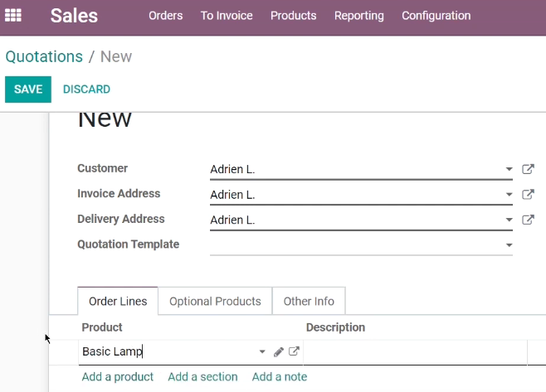The height and width of the screenshot is (392, 546).
Task: Open Basic Lamp product external link icon
Action: (x=294, y=351)
